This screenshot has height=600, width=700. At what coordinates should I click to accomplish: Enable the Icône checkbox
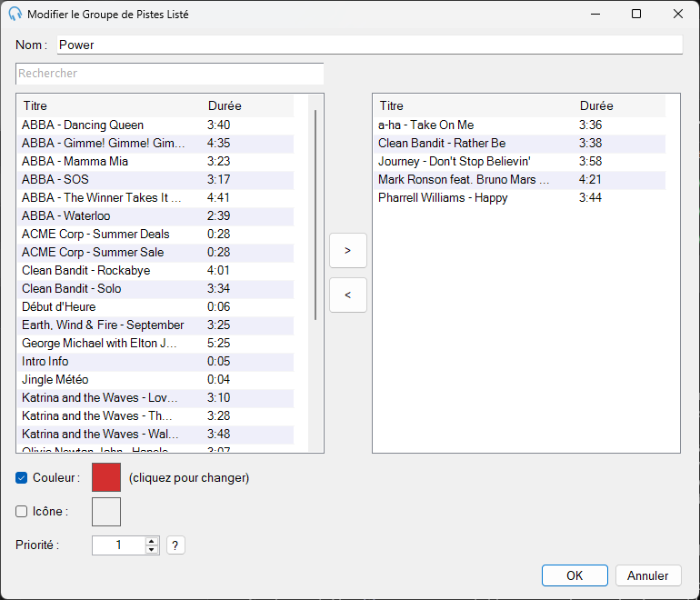22,511
